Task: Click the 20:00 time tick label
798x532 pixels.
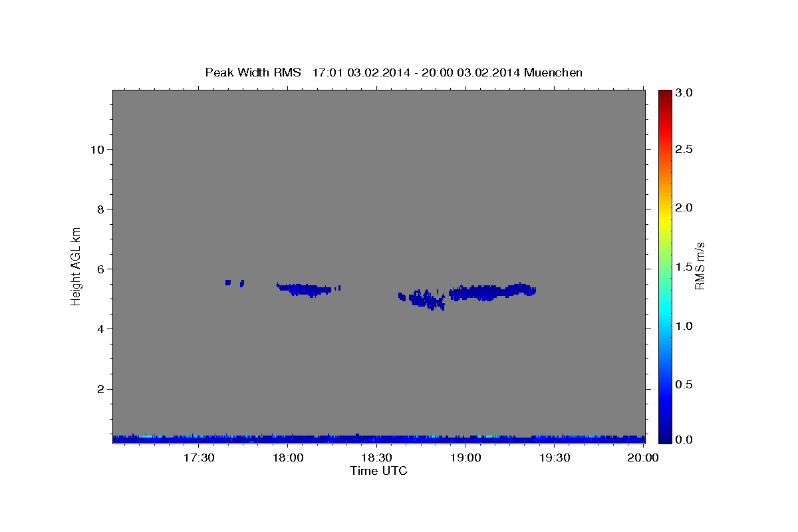Action: pyautogui.click(x=644, y=458)
